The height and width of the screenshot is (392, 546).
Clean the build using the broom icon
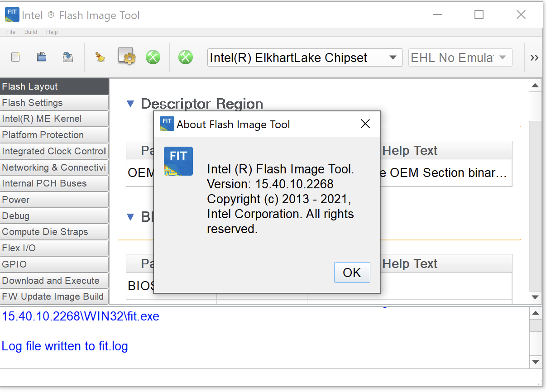(x=100, y=57)
